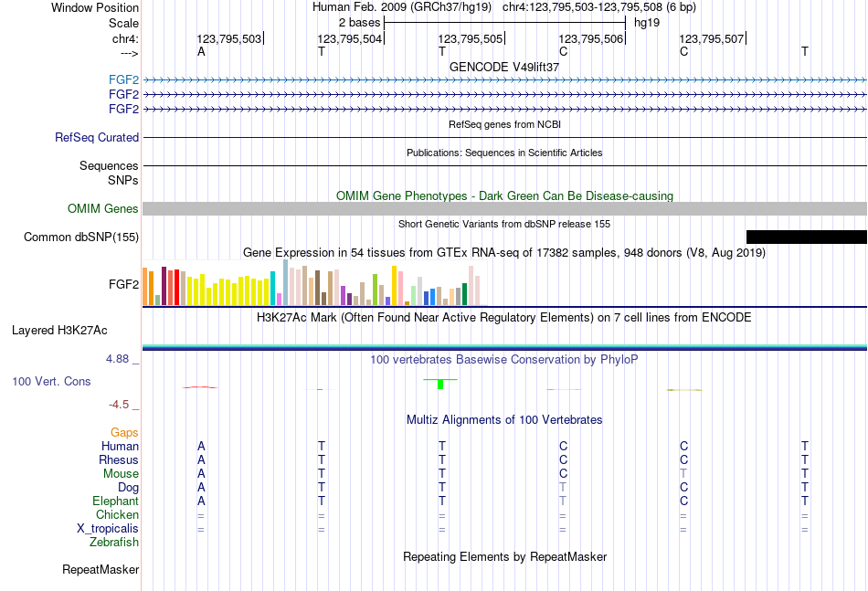Click the Elephant species row label

[x=116, y=501]
